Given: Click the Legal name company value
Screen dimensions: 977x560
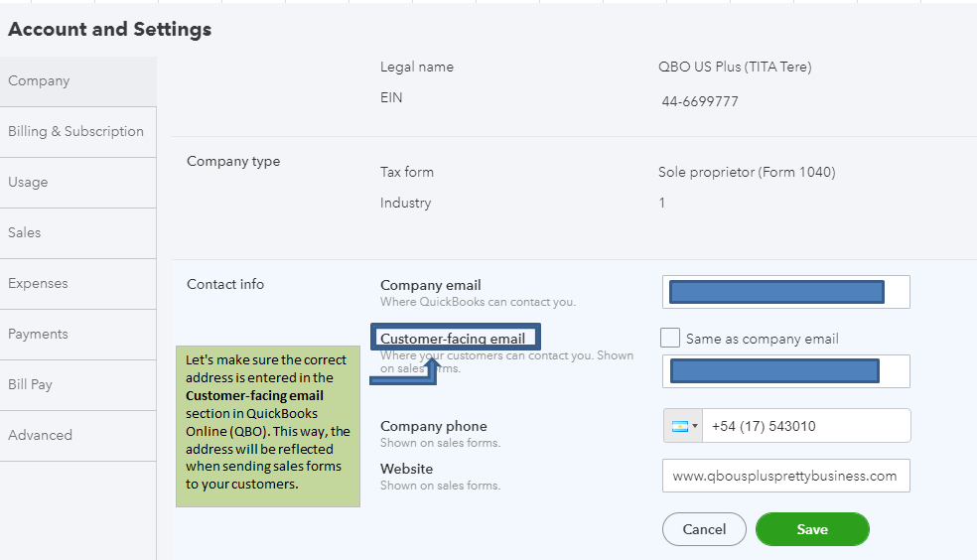Looking at the screenshot, I should 735,68.
